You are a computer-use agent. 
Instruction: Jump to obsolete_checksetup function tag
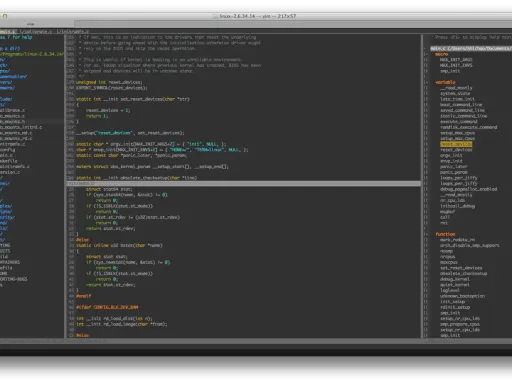(463, 273)
